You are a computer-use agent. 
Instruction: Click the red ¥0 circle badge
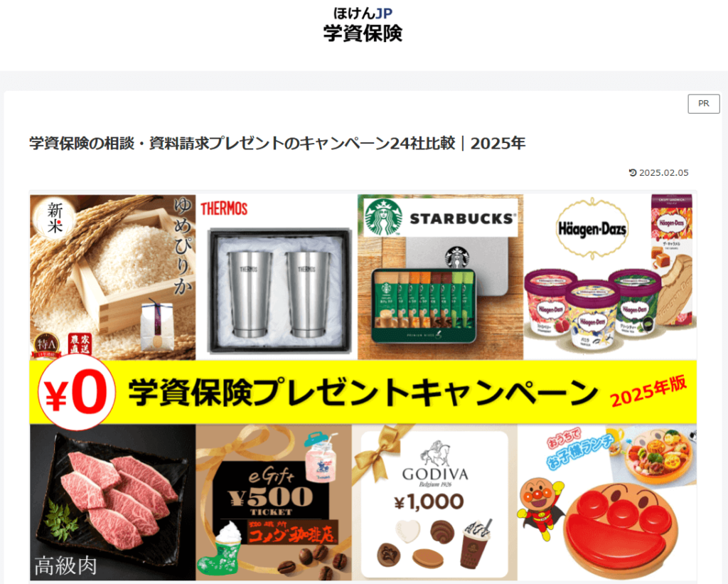[77, 393]
